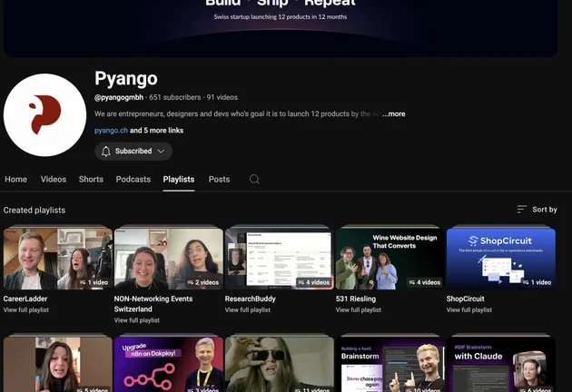View full playlist for NON-Networking Events Switzerland

(x=137, y=320)
